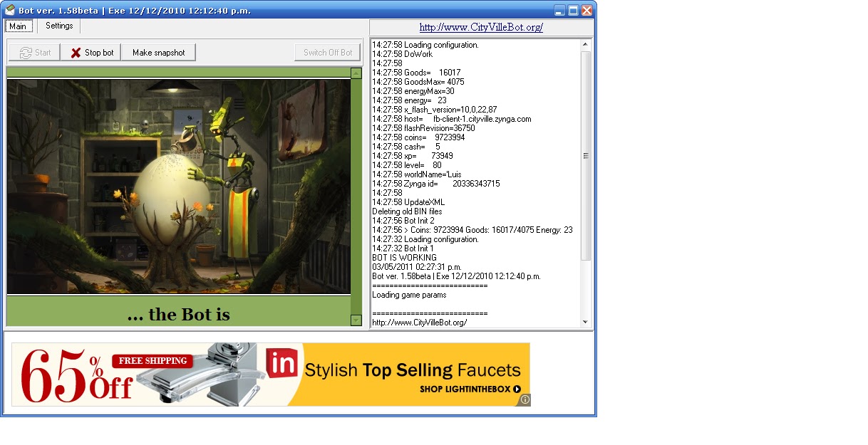Click log line '14:27:56 Bot Init 2'
The image size is (868, 445).
403,221
